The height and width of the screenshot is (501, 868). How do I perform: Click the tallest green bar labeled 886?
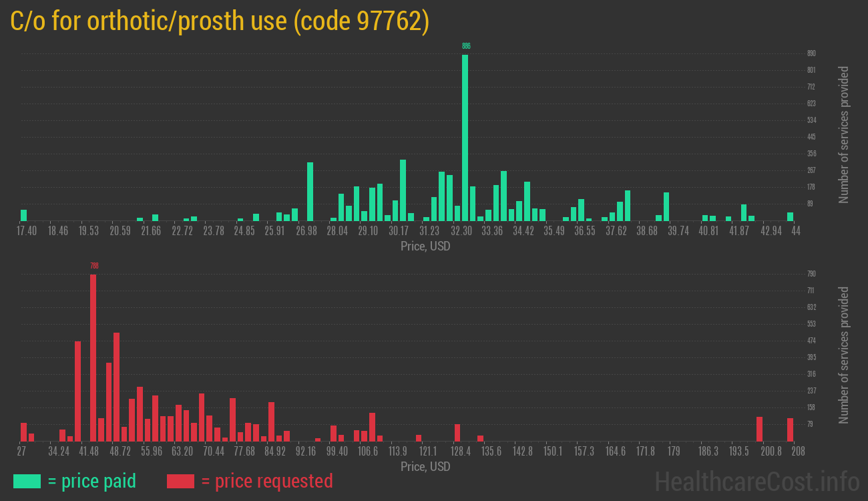[x=465, y=137]
